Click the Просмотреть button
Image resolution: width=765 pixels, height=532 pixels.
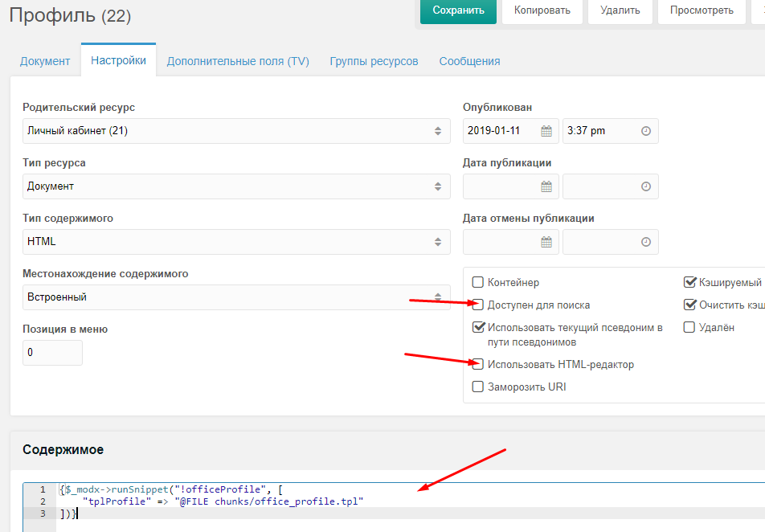point(702,10)
